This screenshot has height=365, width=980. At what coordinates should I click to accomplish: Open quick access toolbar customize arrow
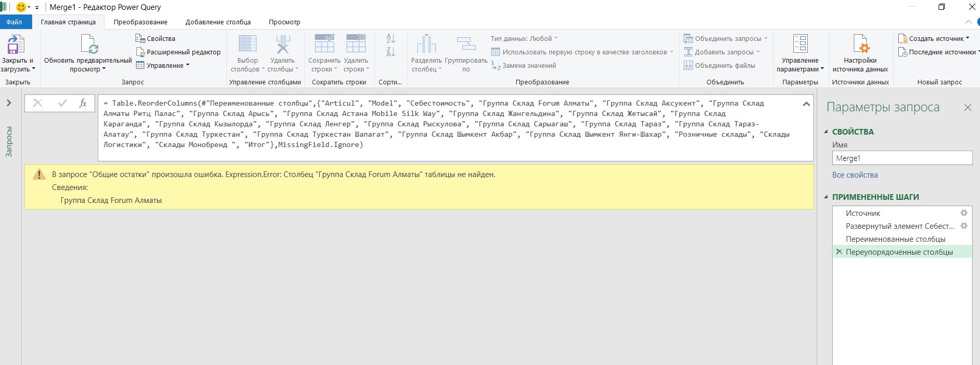37,8
